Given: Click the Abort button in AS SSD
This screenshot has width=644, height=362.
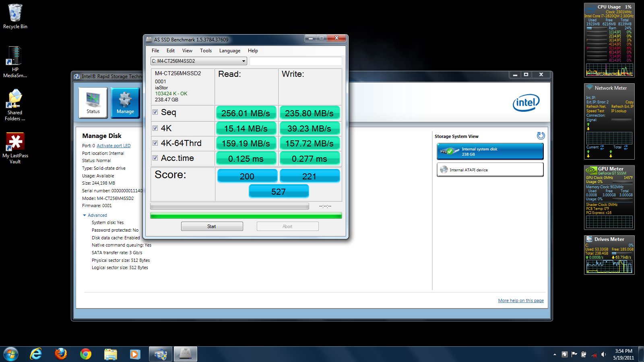Looking at the screenshot, I should [287, 226].
